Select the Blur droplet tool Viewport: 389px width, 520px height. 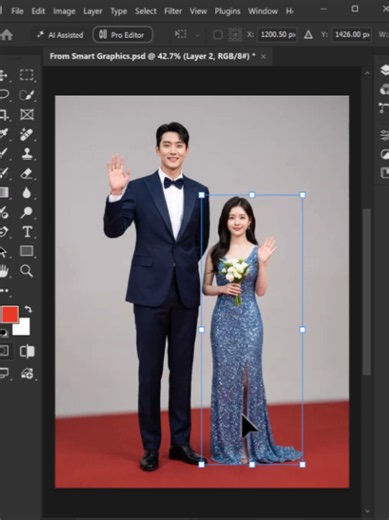[27, 193]
